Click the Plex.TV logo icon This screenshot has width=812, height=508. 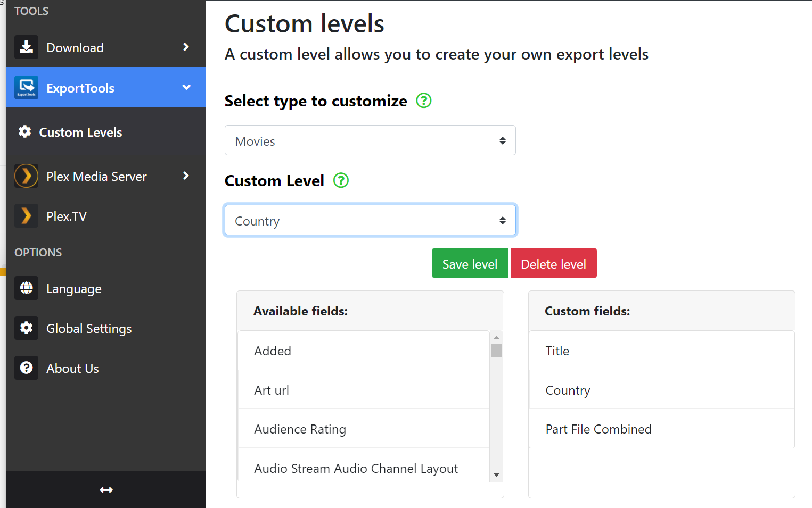(x=26, y=216)
